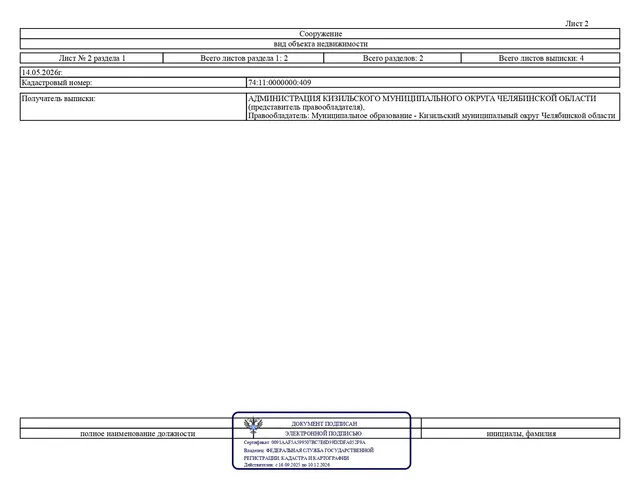Click the '(представитель правообладателя)' line
This screenshot has width=640, height=495.
point(306,107)
